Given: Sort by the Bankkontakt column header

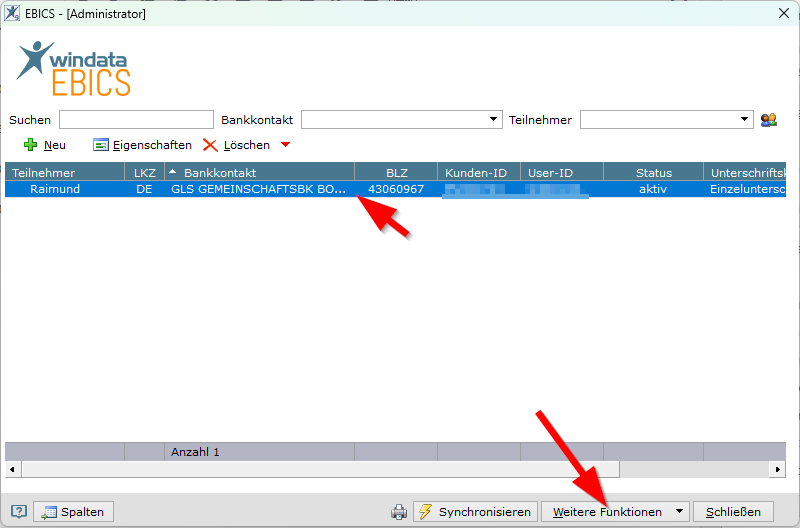Looking at the screenshot, I should [x=260, y=173].
